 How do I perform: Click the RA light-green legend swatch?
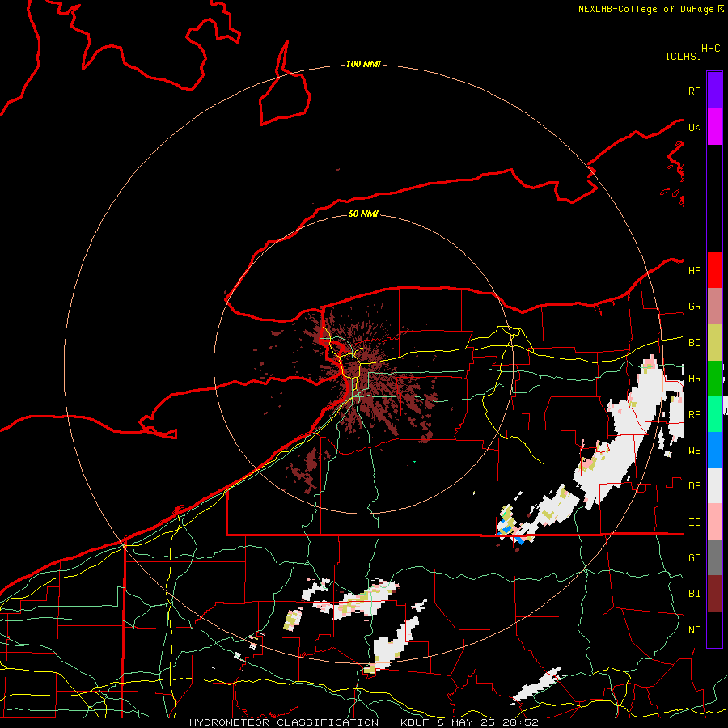[714, 414]
